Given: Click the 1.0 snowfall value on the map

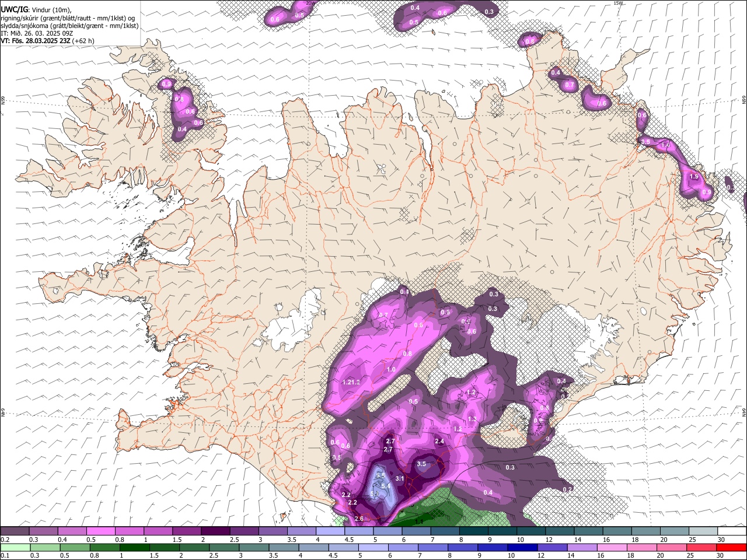Looking at the screenshot, I should click(x=391, y=370).
